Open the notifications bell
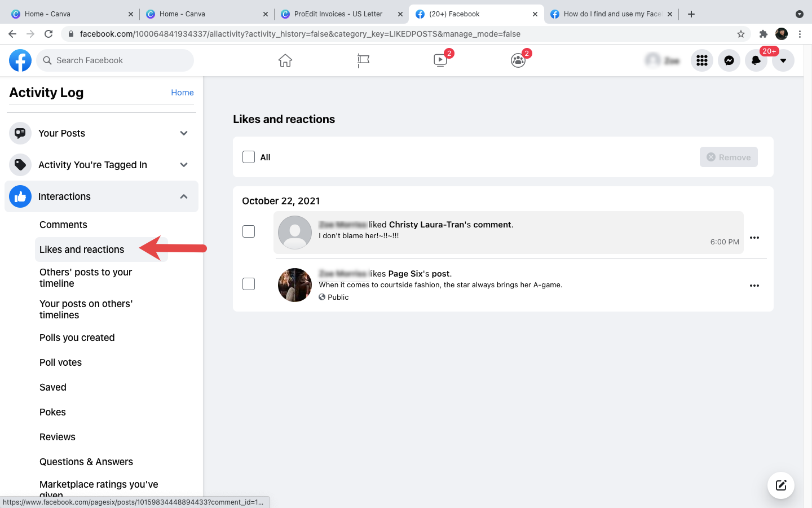The image size is (812, 508). point(756,60)
